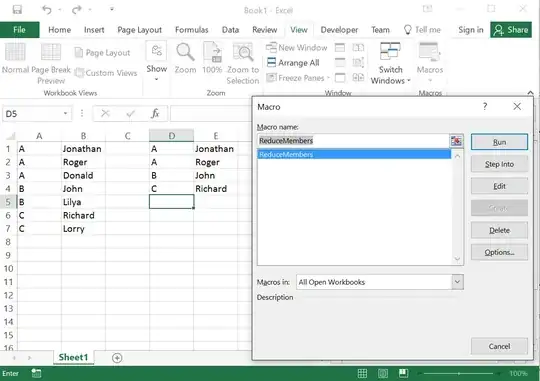Click the Run button
The width and height of the screenshot is (540, 381).
tap(499, 142)
